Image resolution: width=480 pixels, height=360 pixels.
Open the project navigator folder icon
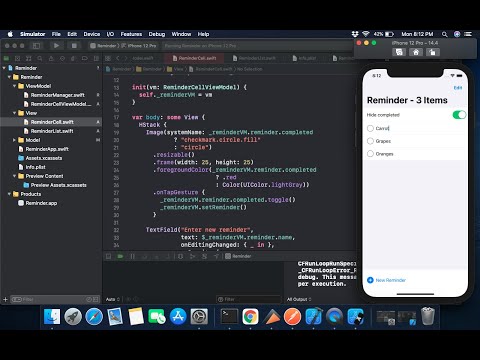point(6,58)
